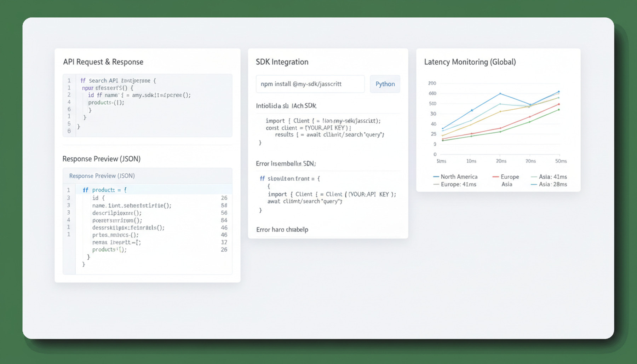Click the final point of green line
637x364 pixels.
[x=559, y=110]
